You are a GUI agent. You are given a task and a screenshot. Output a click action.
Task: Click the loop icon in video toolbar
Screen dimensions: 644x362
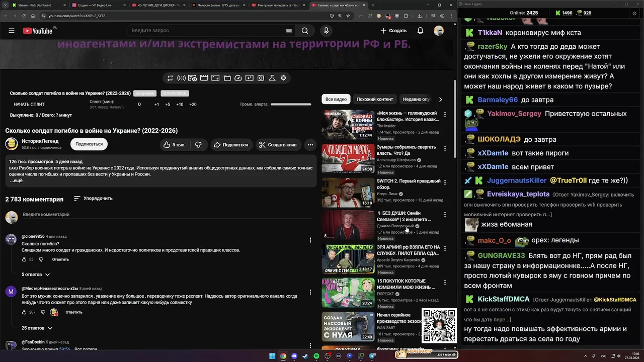pos(170,78)
